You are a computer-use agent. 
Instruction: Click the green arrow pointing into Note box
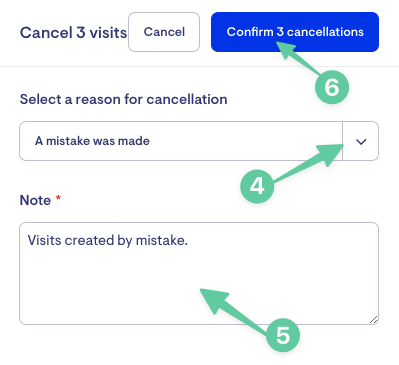tap(235, 310)
